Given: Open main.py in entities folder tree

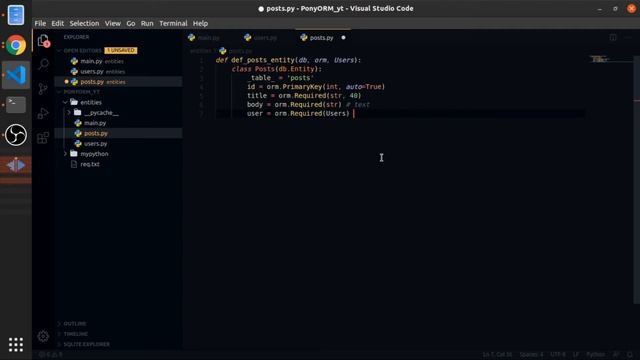Looking at the screenshot, I should [x=118, y=123].
